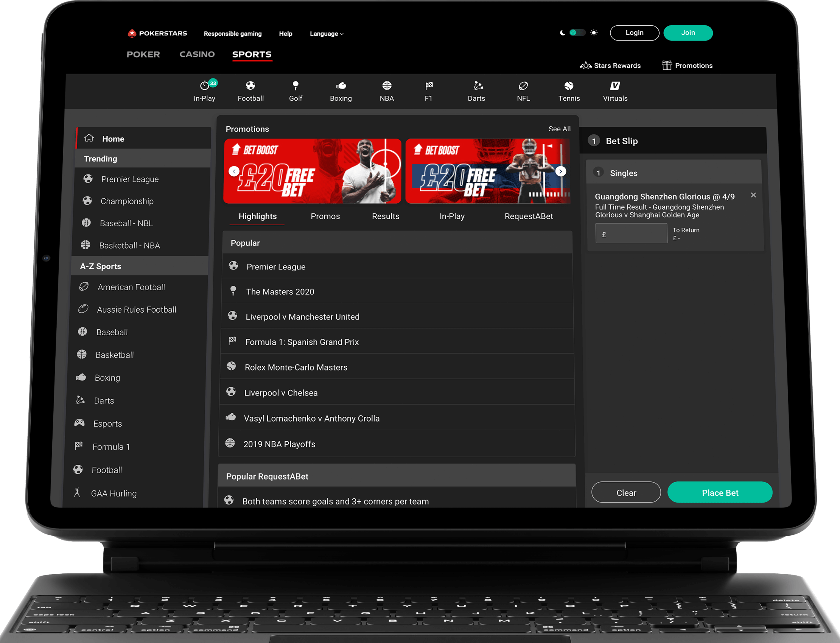Click tennis icon beside Rolex Monte-Carlo Masters

pos(231,366)
